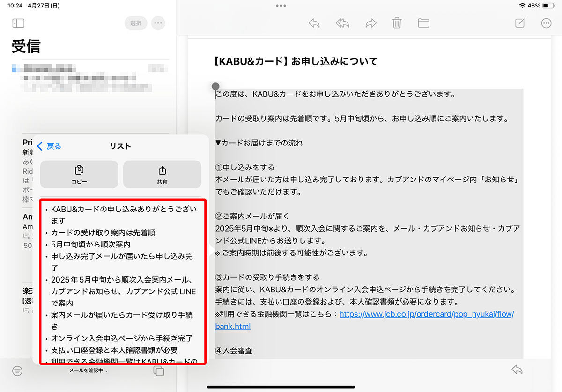This screenshot has width=562, height=392.
Task: Tap the text selection handle above the body
Action: click(x=215, y=87)
